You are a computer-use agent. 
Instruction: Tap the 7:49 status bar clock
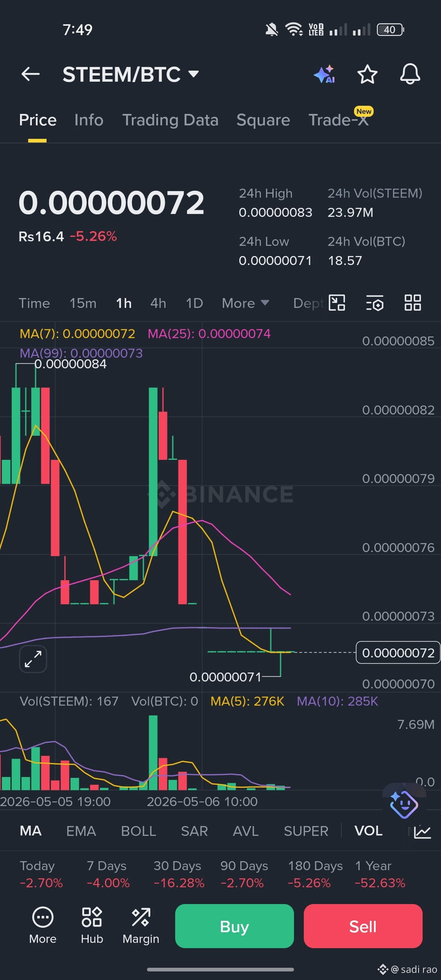pyautogui.click(x=78, y=29)
